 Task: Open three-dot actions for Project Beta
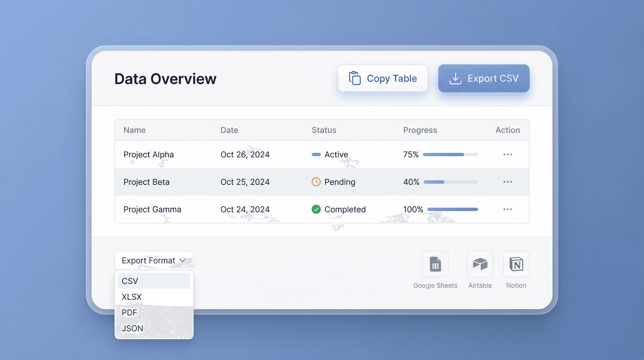click(x=508, y=182)
